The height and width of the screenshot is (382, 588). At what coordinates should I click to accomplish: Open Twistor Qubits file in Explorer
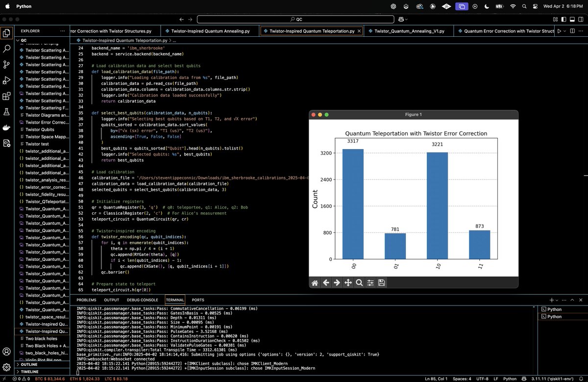click(x=43, y=129)
